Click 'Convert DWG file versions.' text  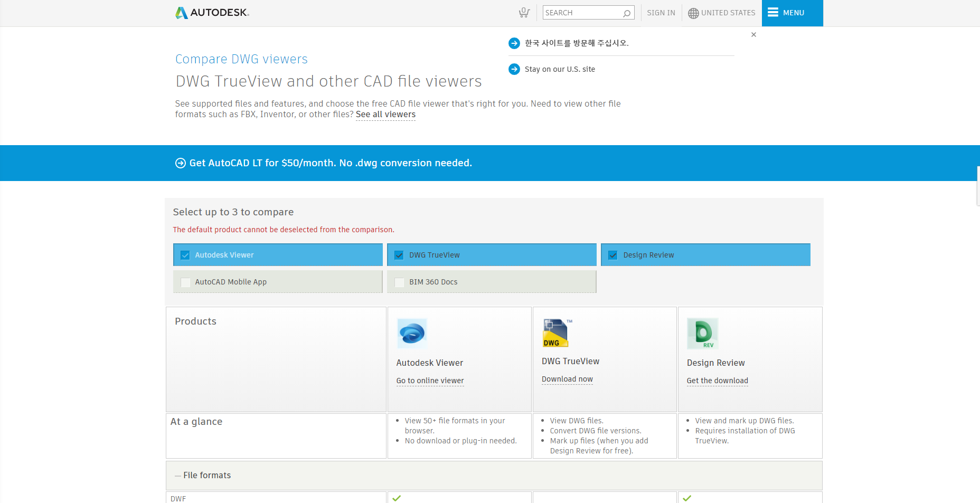pos(596,431)
